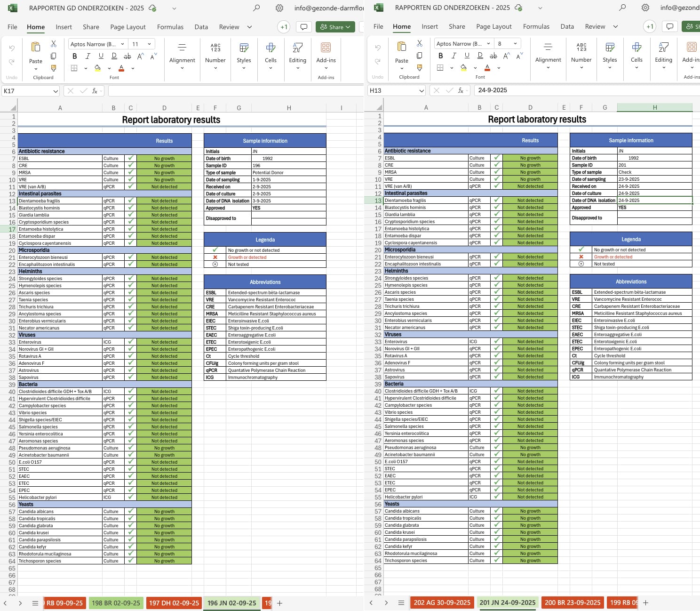This screenshot has width=700, height=611.
Task: Click the Copy icon in left window
Action: point(54,56)
